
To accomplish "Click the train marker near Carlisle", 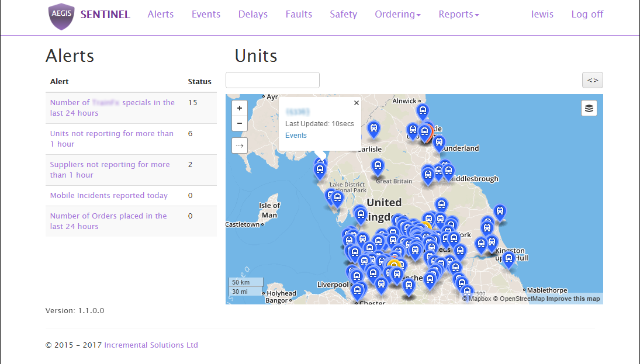I will click(x=373, y=128).
